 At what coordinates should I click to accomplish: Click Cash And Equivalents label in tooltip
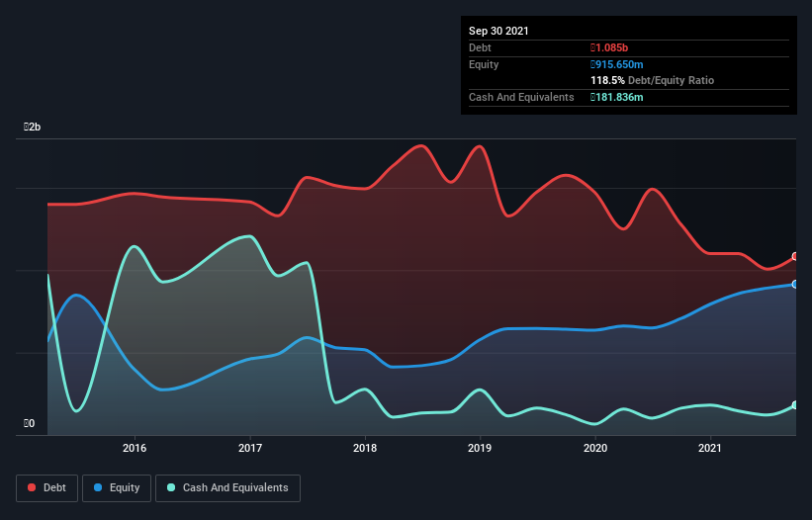point(521,97)
